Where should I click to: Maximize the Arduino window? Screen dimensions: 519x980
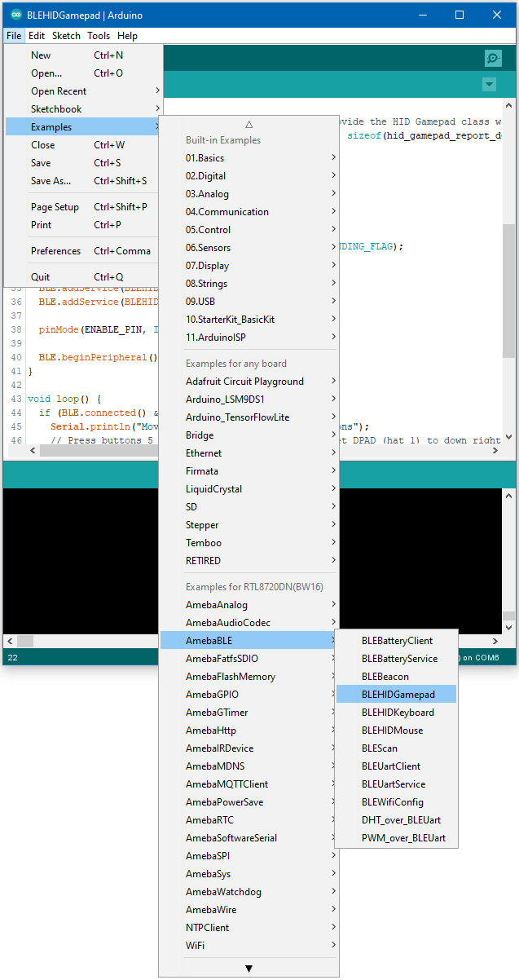[x=460, y=15]
